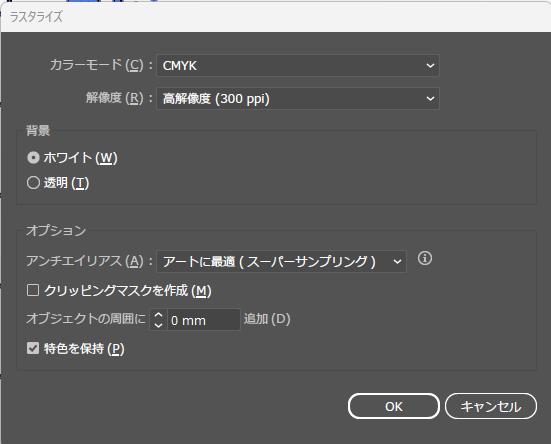Uncheck the 特色を保持 checkbox
Screen dimensions: 551x444
click(x=33, y=348)
